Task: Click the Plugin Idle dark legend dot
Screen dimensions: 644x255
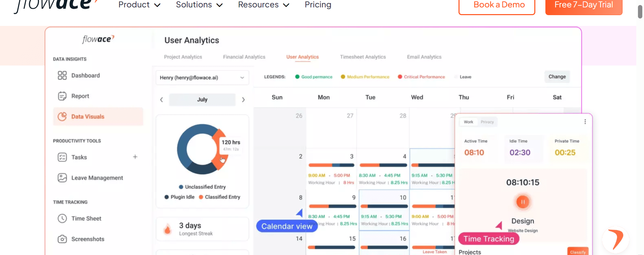Action: 167,197
